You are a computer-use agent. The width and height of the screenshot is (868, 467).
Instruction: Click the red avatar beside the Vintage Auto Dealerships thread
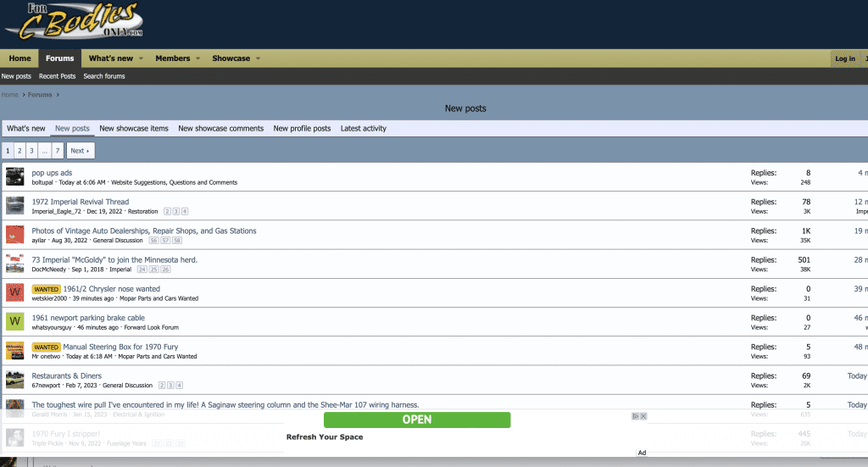14,235
